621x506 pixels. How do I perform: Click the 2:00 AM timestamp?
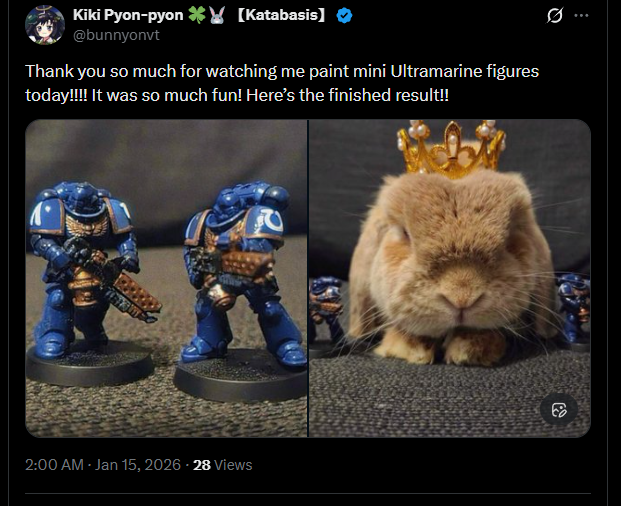pyautogui.click(x=54, y=465)
